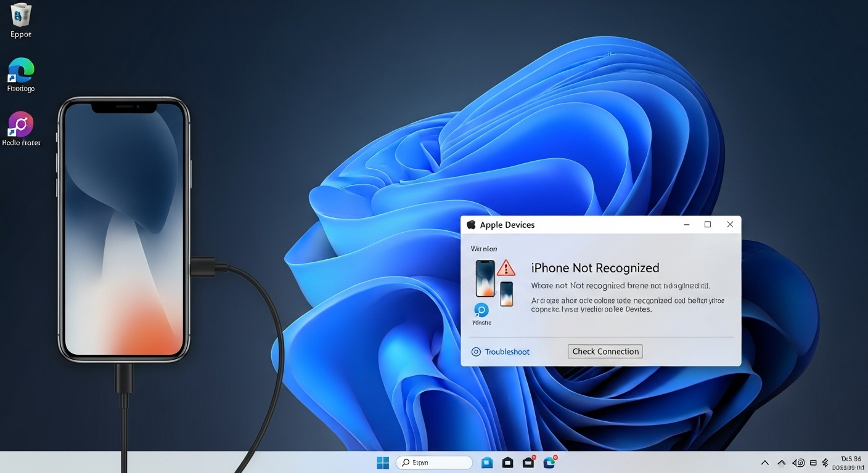Click the small iPhone image in the dialog
The image size is (868, 473).
tap(506, 294)
